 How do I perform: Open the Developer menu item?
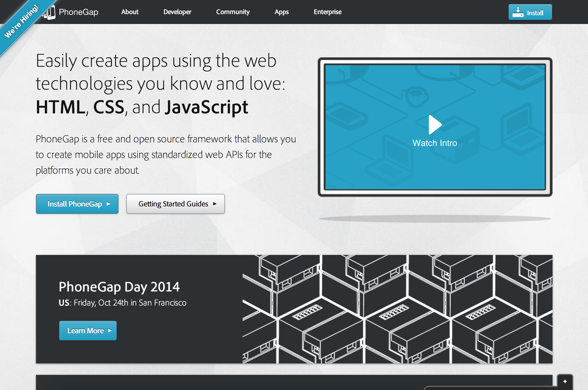[x=177, y=12]
